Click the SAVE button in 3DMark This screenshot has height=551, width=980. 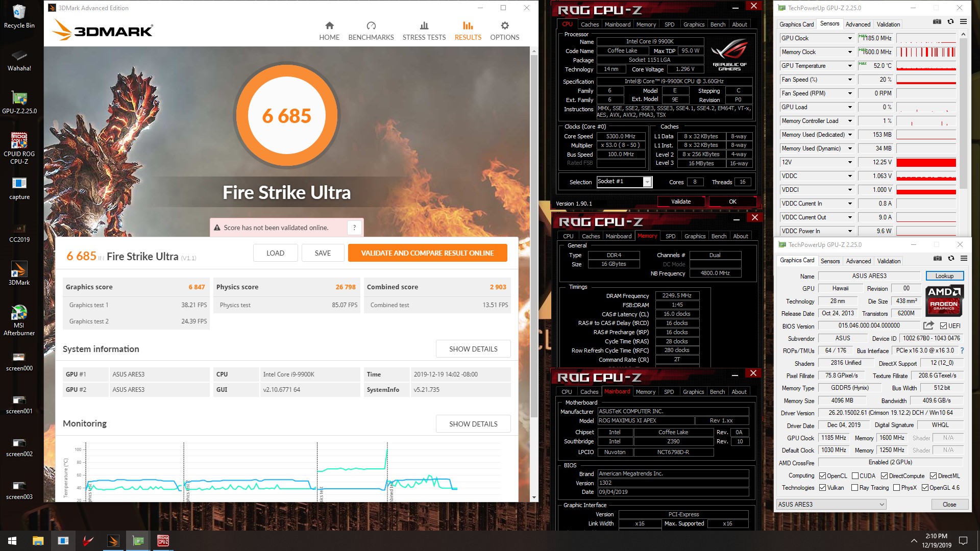pyautogui.click(x=323, y=253)
